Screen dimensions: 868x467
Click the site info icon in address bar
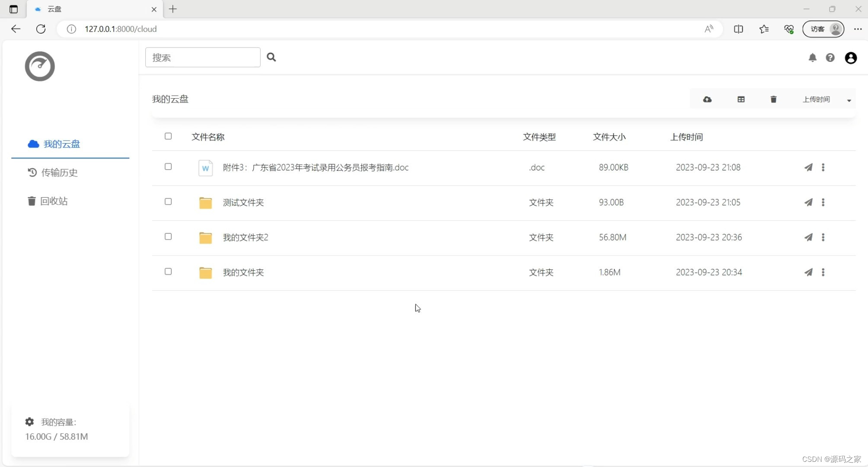click(x=71, y=29)
